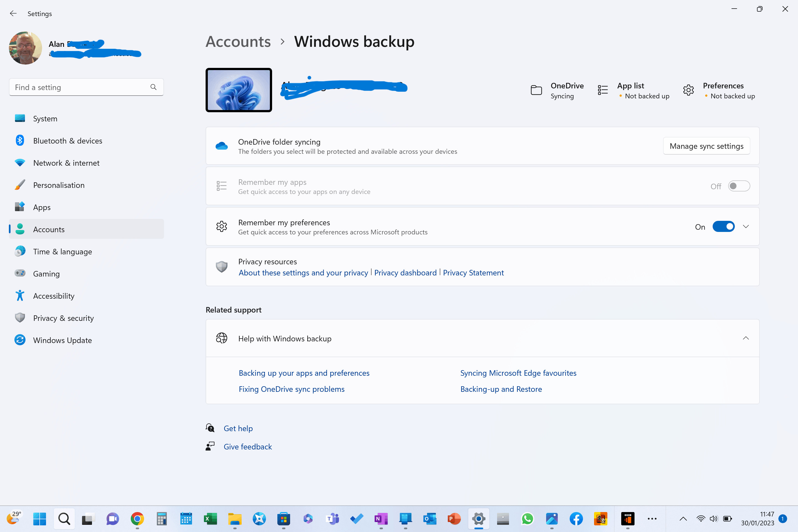Select Privacy & security settings
The height and width of the screenshot is (532, 798).
(x=63, y=318)
